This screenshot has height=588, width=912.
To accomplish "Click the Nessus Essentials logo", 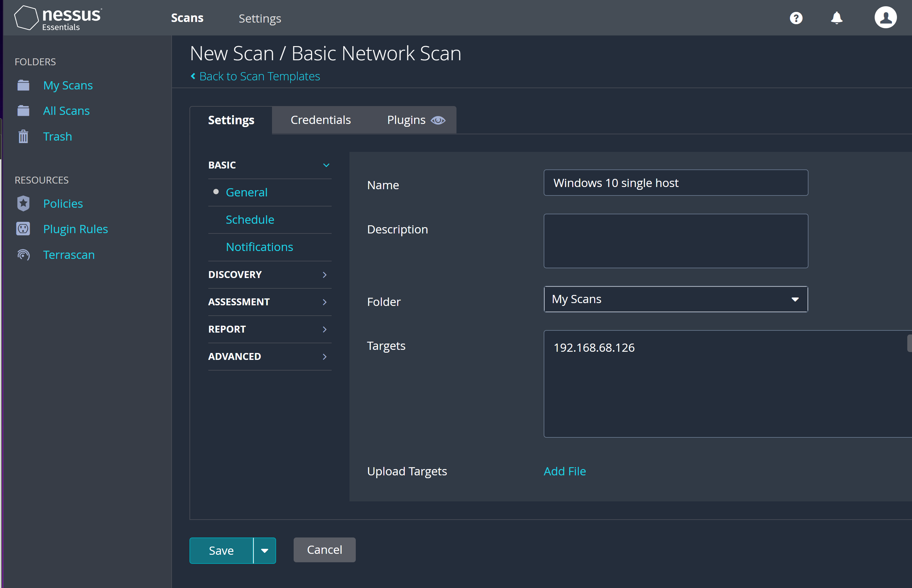I will click(x=57, y=17).
